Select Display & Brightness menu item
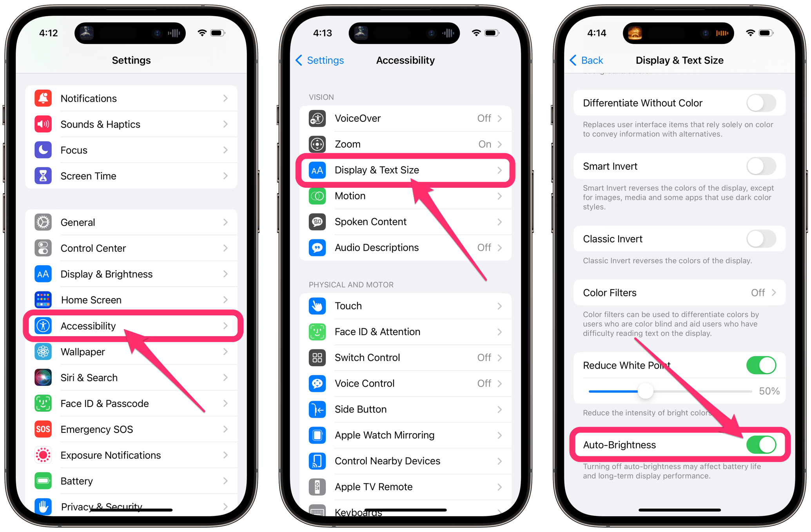 [x=132, y=274]
